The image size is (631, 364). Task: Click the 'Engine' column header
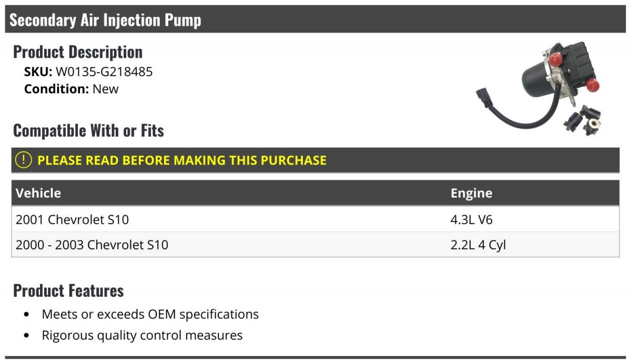click(471, 193)
